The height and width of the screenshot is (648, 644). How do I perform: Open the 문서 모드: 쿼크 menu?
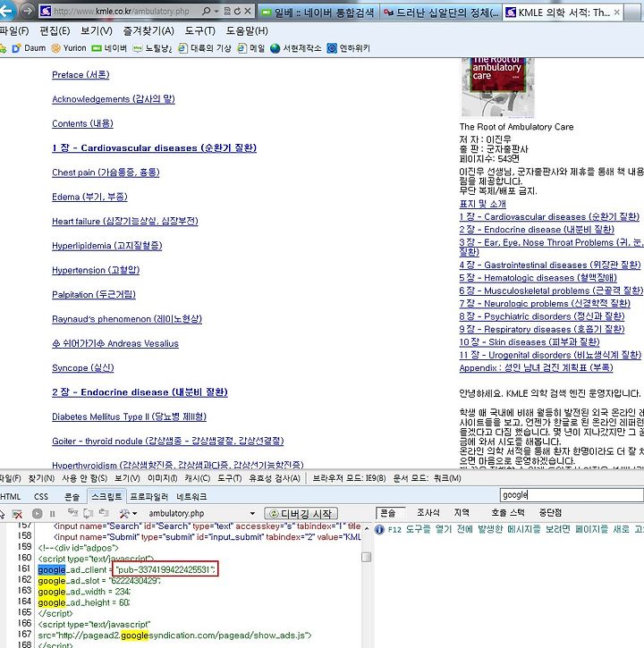tap(427, 478)
